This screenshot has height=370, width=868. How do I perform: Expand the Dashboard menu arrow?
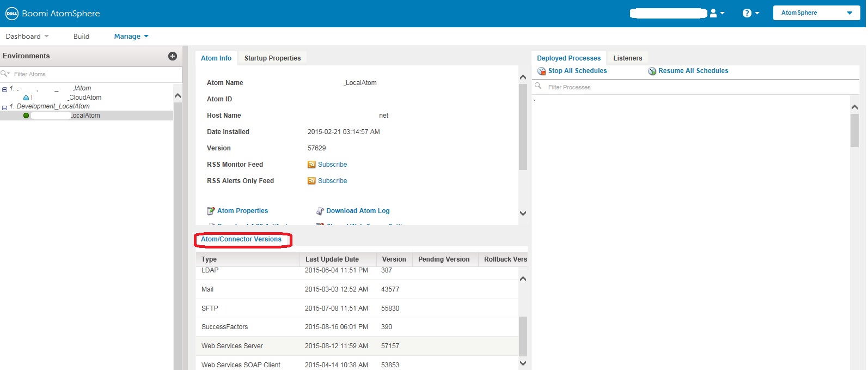pyautogui.click(x=46, y=37)
